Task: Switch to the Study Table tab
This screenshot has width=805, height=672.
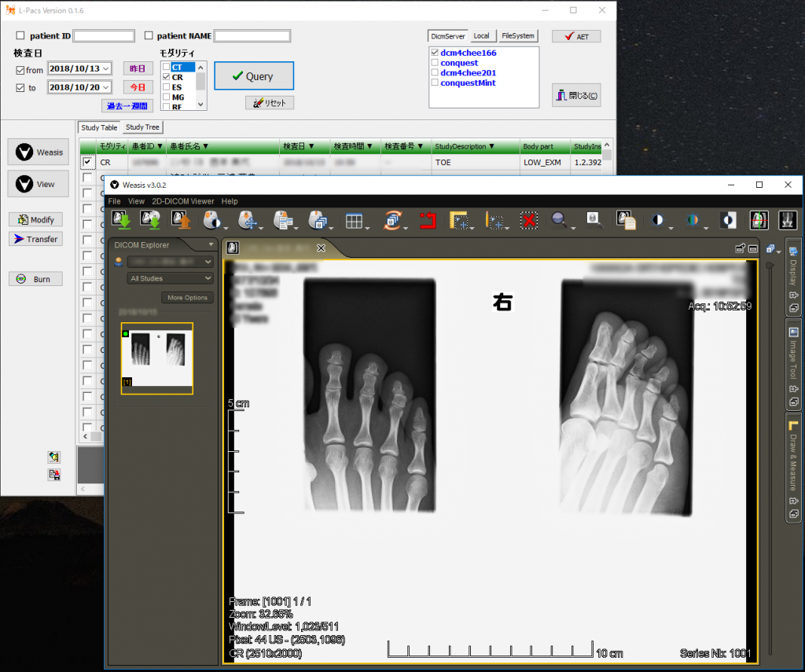Action: (99, 127)
